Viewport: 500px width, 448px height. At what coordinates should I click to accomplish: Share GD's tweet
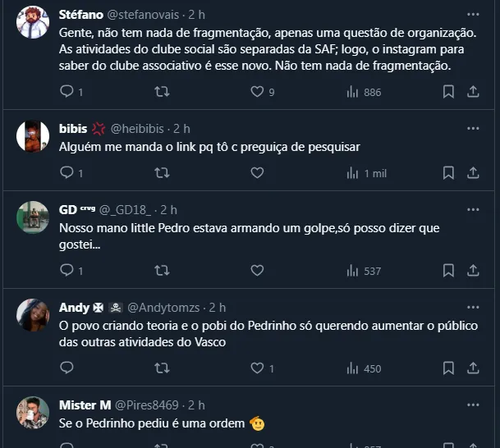pos(473,270)
